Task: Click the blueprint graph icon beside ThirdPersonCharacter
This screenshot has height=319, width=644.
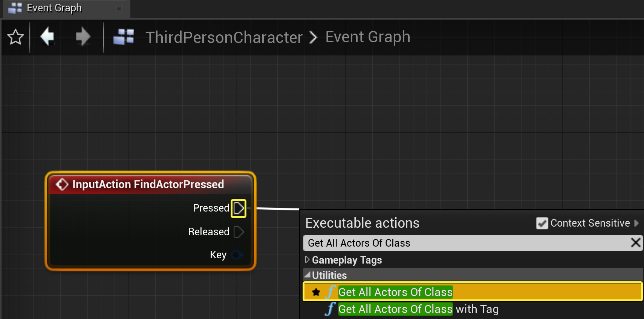Action: (x=124, y=37)
